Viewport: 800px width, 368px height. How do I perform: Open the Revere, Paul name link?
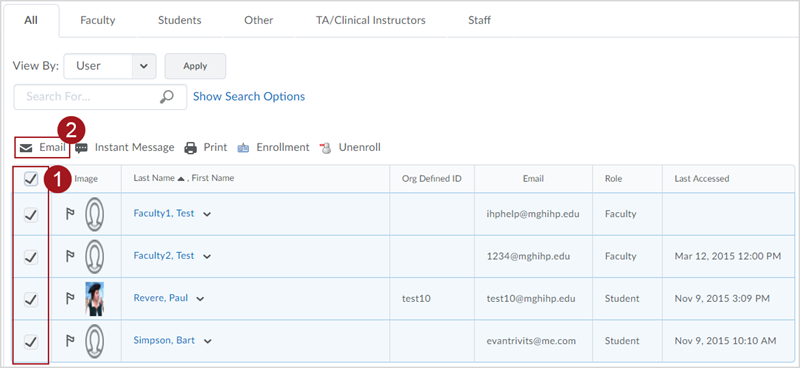click(x=161, y=298)
